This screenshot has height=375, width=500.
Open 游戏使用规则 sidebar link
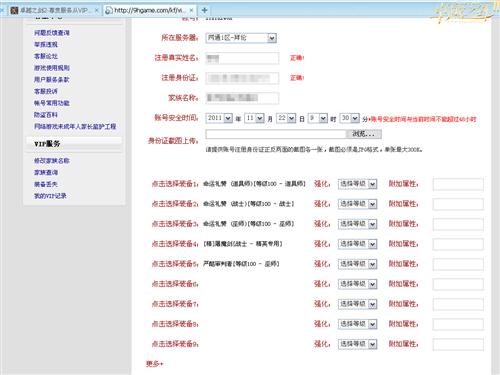pos(52,68)
